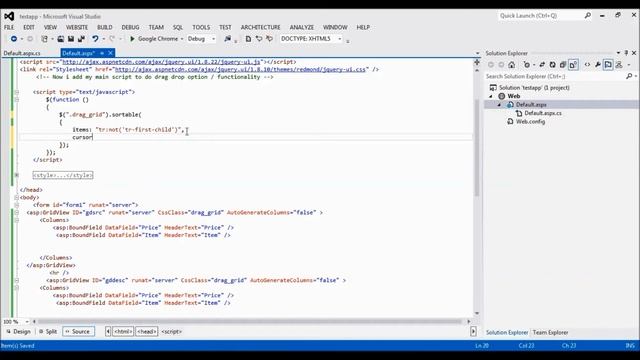Open the zoom 100 % dropdown

click(x=27, y=322)
